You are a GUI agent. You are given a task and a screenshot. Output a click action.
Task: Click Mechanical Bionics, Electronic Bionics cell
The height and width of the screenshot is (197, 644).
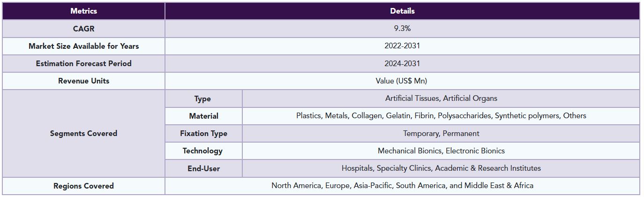tap(441, 151)
